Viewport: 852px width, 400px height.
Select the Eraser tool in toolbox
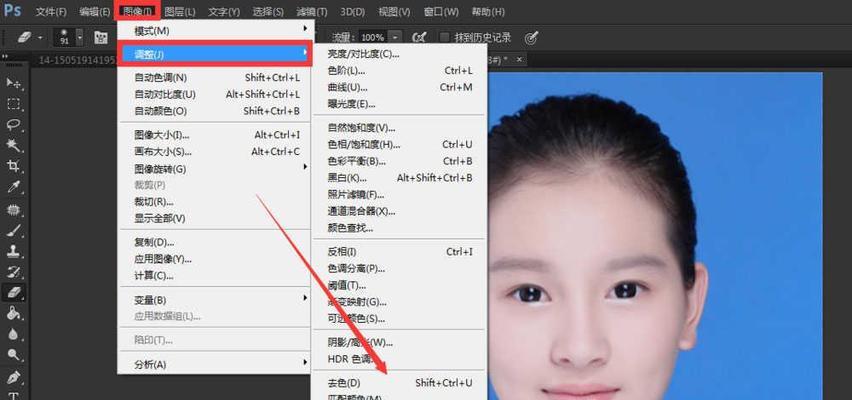tap(13, 292)
